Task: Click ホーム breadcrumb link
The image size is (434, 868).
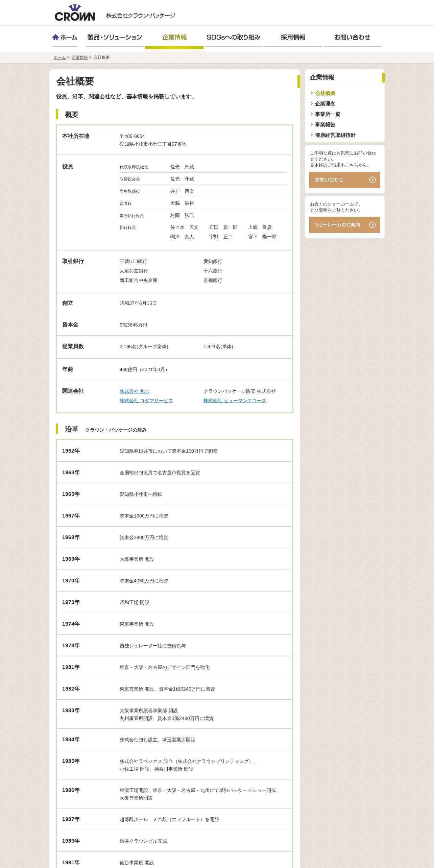Action: [x=60, y=57]
